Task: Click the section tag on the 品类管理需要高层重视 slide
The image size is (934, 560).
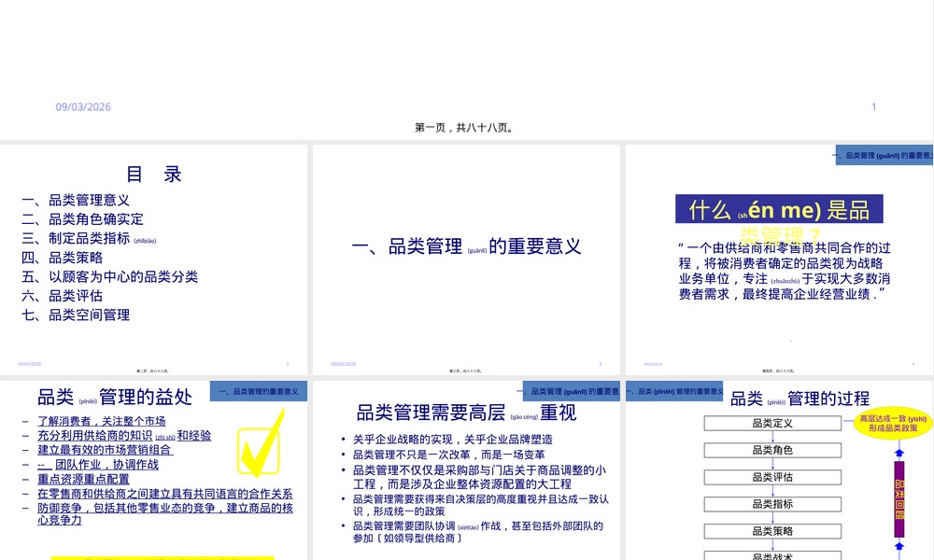Action: click(572, 391)
